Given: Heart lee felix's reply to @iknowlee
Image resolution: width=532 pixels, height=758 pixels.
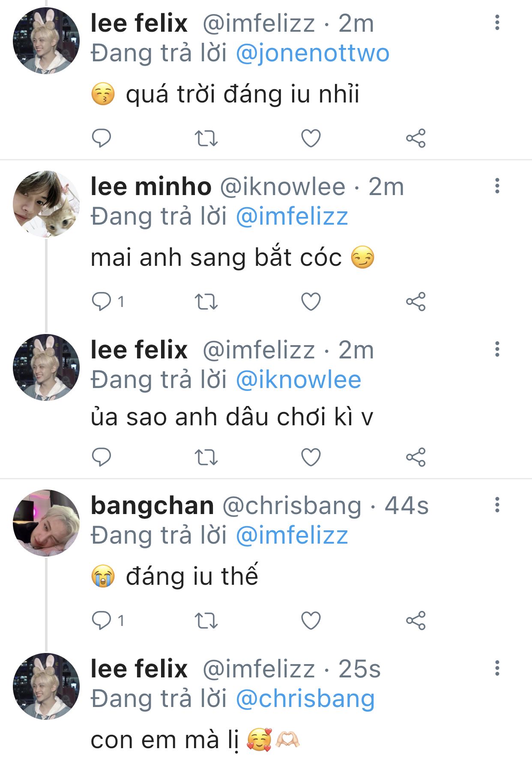Looking at the screenshot, I should pyautogui.click(x=311, y=457).
